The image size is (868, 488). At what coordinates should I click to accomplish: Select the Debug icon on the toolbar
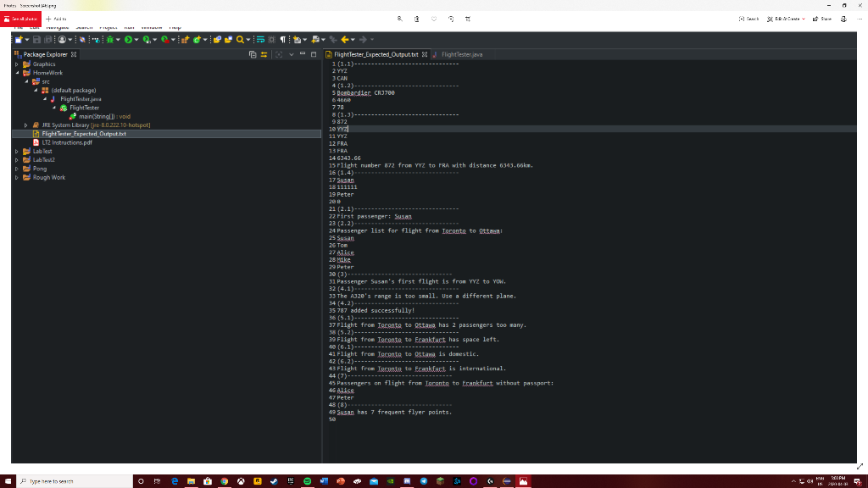coord(110,37)
